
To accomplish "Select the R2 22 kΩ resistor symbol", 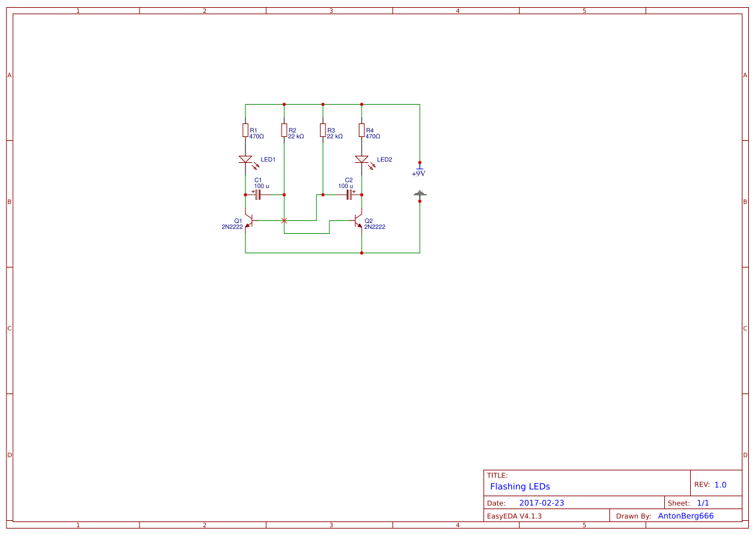I will [x=284, y=131].
